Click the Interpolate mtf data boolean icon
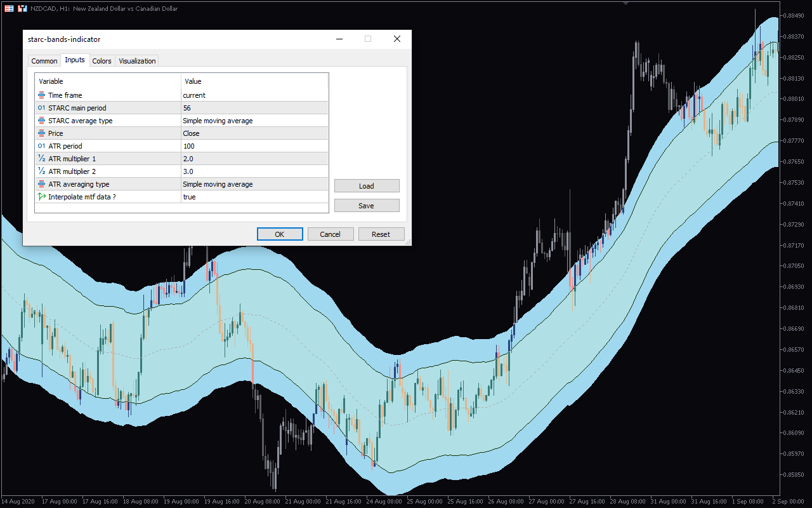 click(x=42, y=197)
